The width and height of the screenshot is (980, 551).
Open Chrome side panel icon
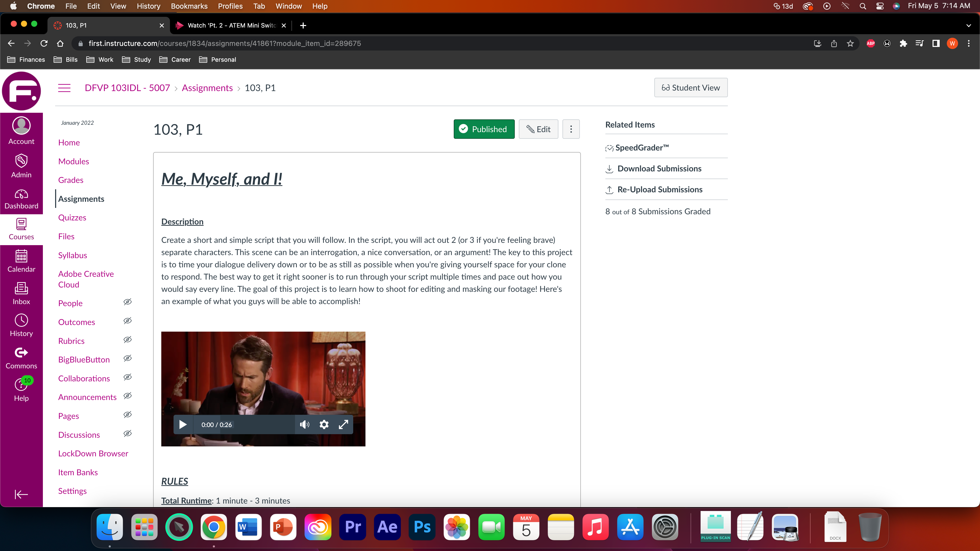pos(936,43)
